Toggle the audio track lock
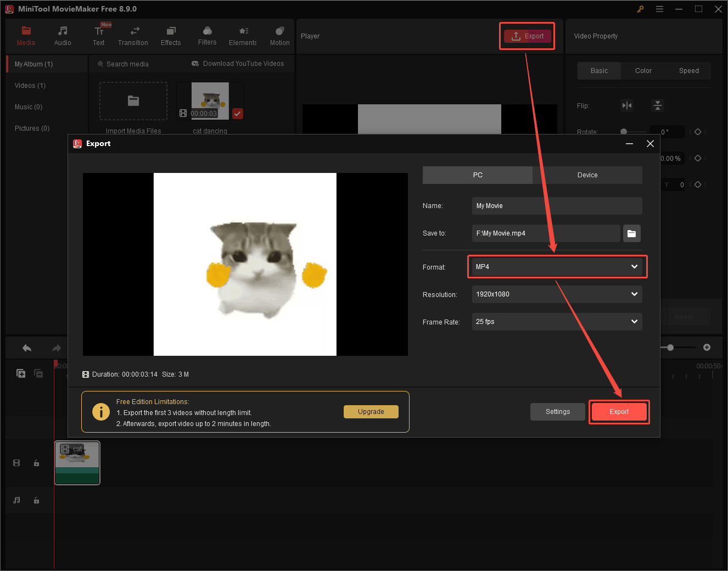This screenshot has height=571, width=728. click(x=36, y=500)
